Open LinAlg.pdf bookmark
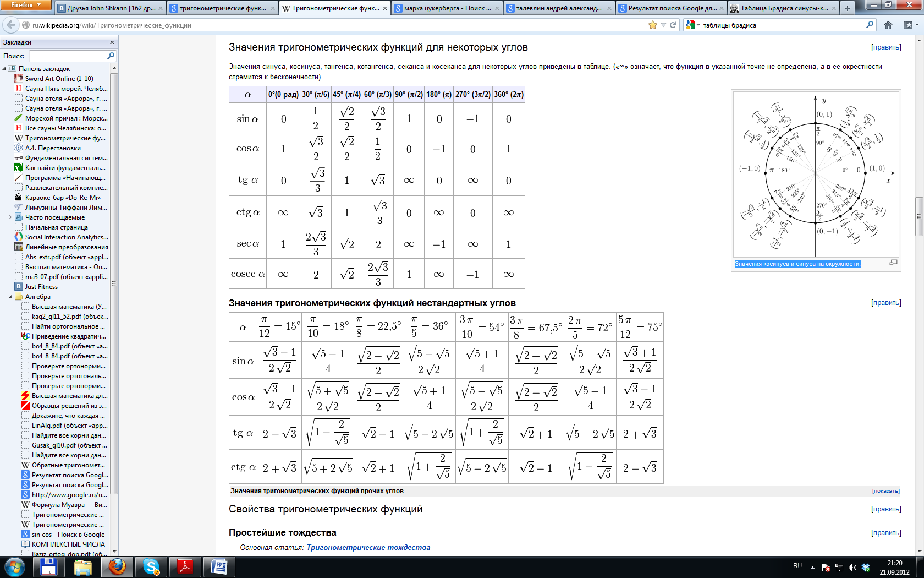Image resolution: width=924 pixels, height=578 pixels. click(x=64, y=426)
